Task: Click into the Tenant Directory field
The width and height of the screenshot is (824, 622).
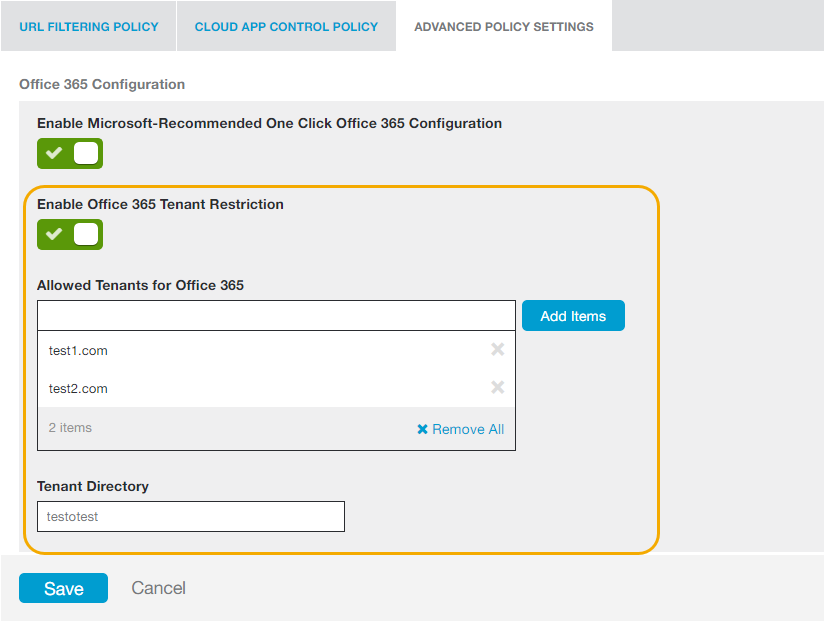Action: [x=190, y=516]
